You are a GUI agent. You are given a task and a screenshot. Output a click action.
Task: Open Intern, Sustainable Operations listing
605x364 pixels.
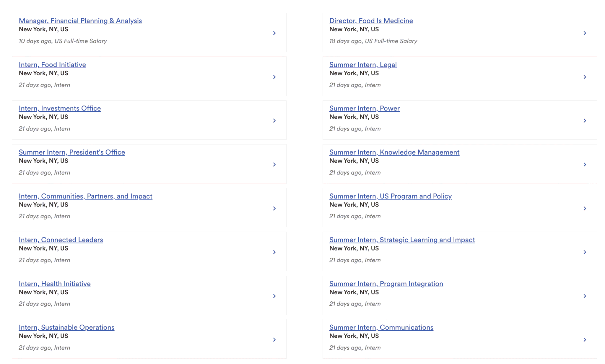[66, 327]
